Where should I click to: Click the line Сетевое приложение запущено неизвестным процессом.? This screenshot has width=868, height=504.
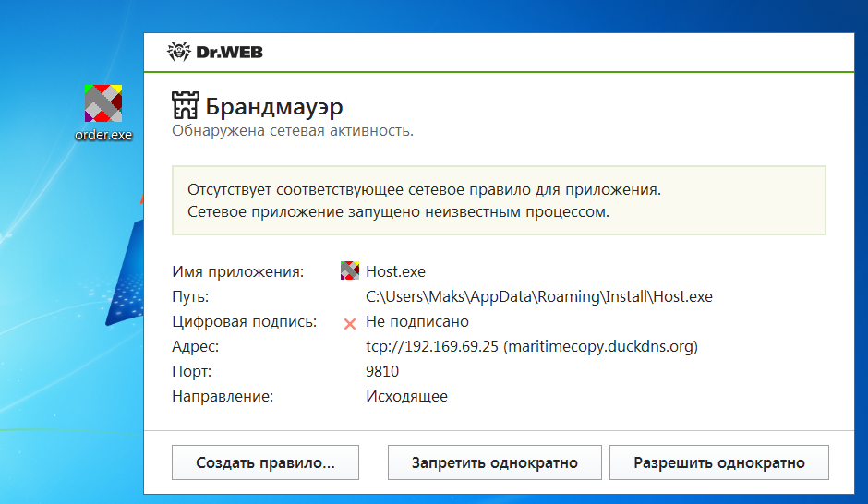pyautogui.click(x=398, y=212)
